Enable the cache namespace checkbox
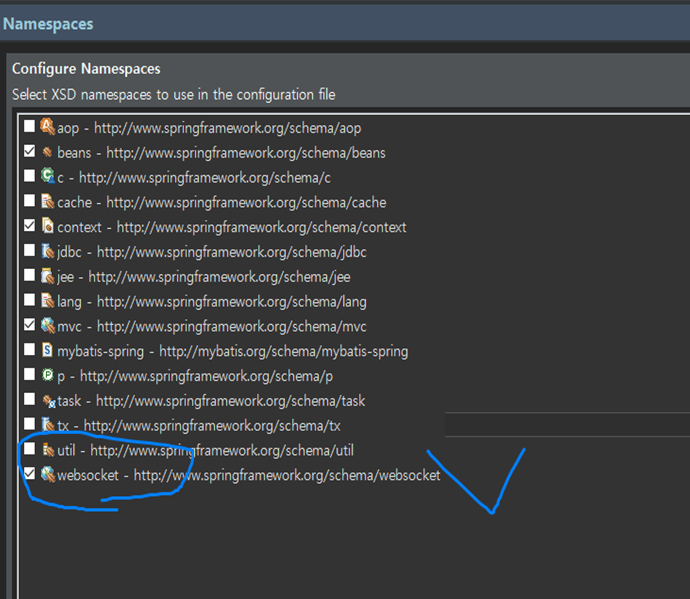 pos(29,201)
